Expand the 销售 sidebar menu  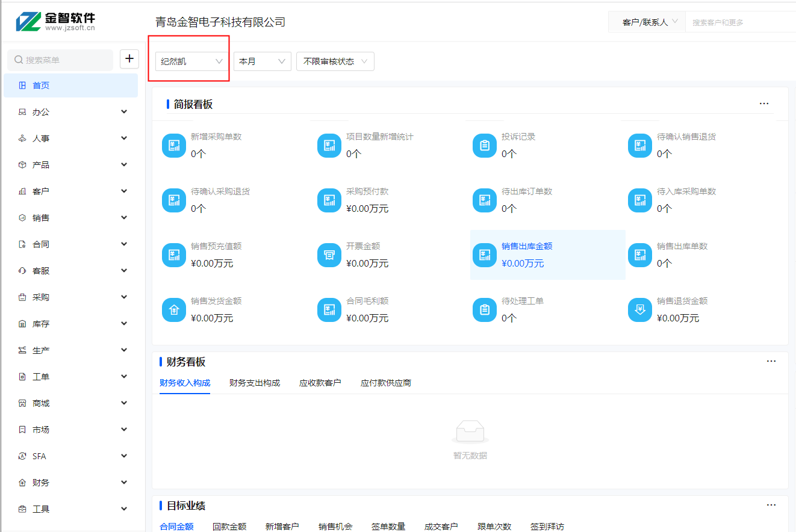[72, 218]
